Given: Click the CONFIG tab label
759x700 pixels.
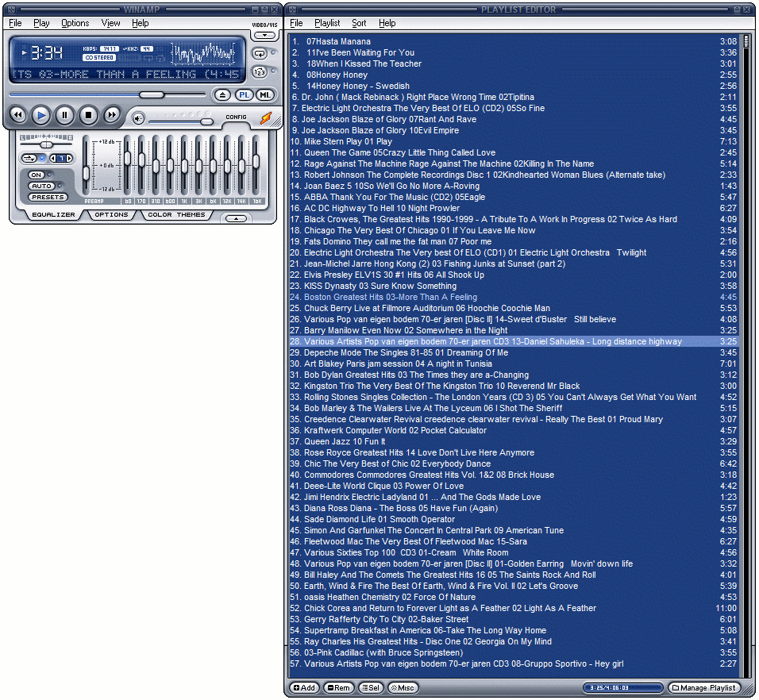Looking at the screenshot, I should tap(237, 117).
